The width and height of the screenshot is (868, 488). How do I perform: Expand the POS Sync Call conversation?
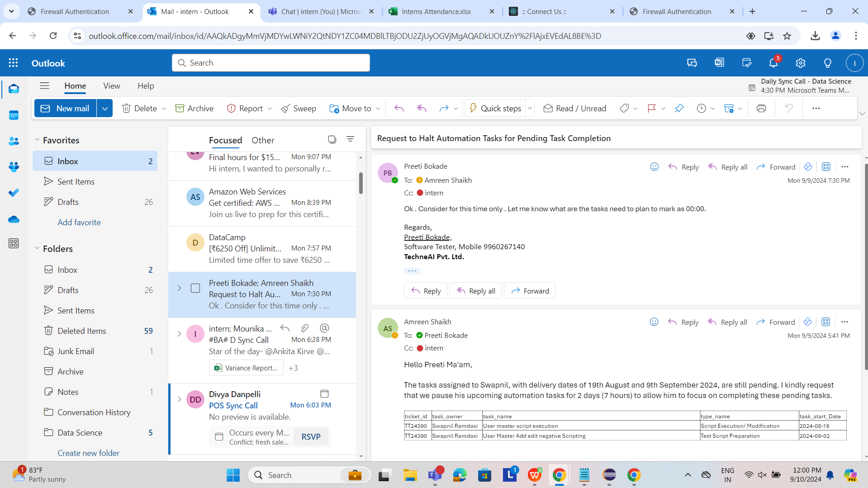pos(179,399)
